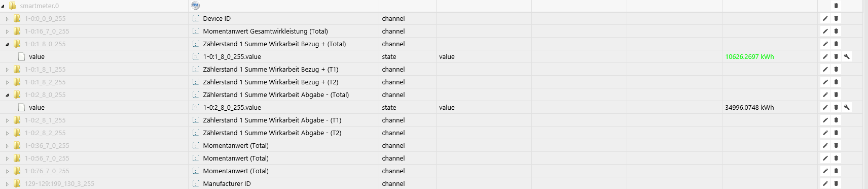The height and width of the screenshot is (189, 868).
Task: Click the green 10626.2697 kWh value
Action: tap(749, 56)
